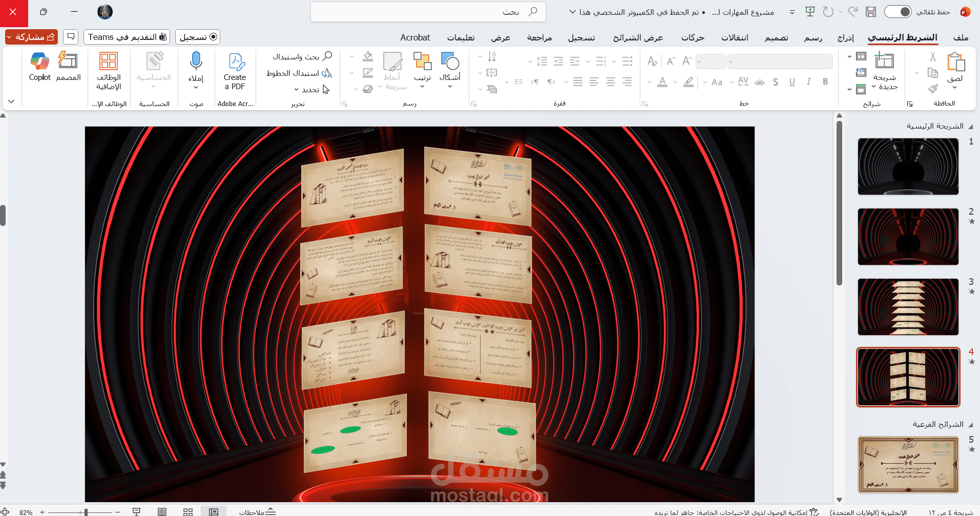Click the Shape Outline pencil icon

pos(368,73)
